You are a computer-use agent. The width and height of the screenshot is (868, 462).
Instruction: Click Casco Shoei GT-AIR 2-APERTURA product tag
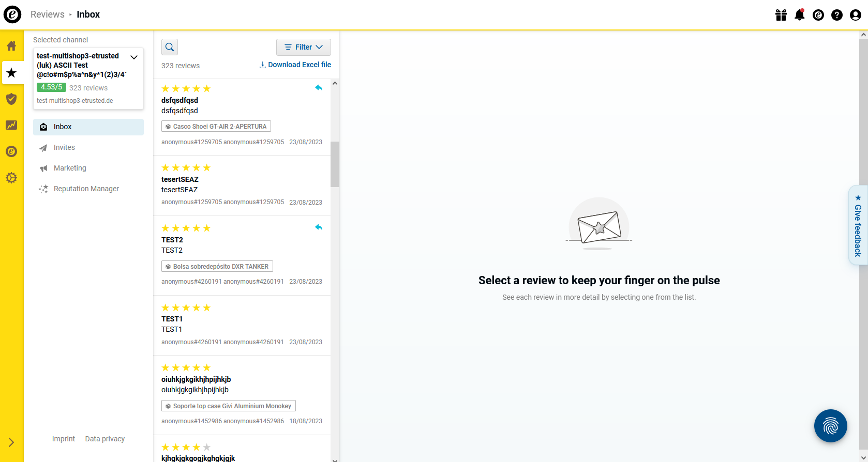click(216, 127)
